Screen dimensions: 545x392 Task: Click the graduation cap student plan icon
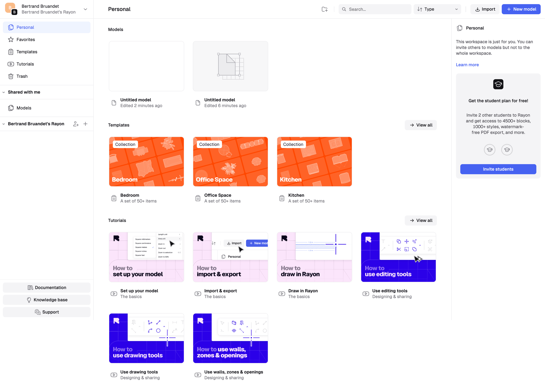point(498,84)
